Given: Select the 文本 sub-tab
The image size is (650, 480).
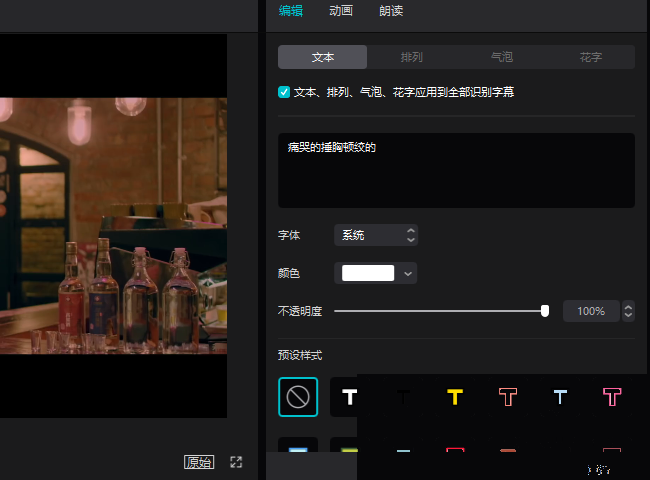Looking at the screenshot, I should click(x=323, y=57).
